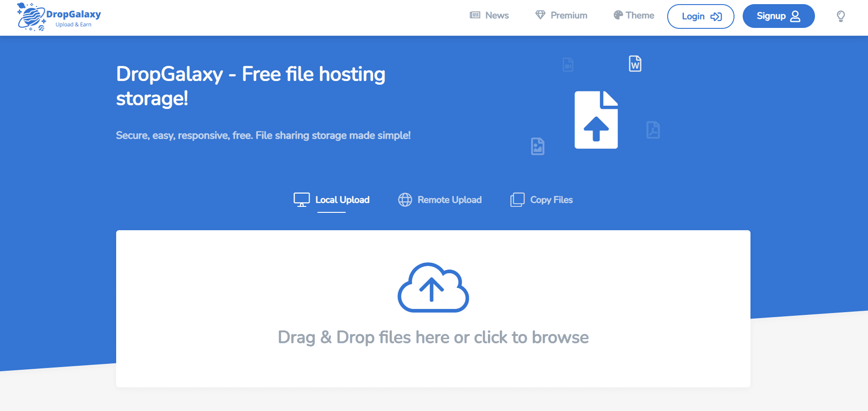This screenshot has height=411, width=868.
Task: Open the Theme palette menu
Action: pyautogui.click(x=634, y=15)
